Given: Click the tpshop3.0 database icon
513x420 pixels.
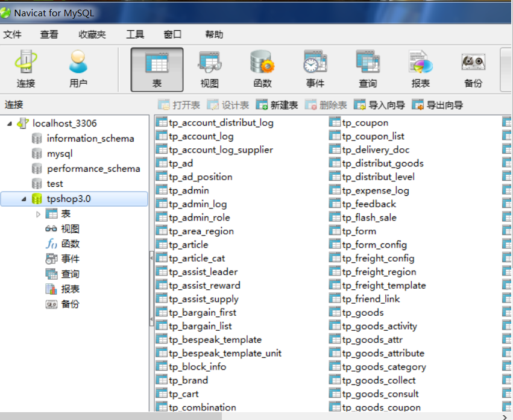Looking at the screenshot, I should coord(37,199).
